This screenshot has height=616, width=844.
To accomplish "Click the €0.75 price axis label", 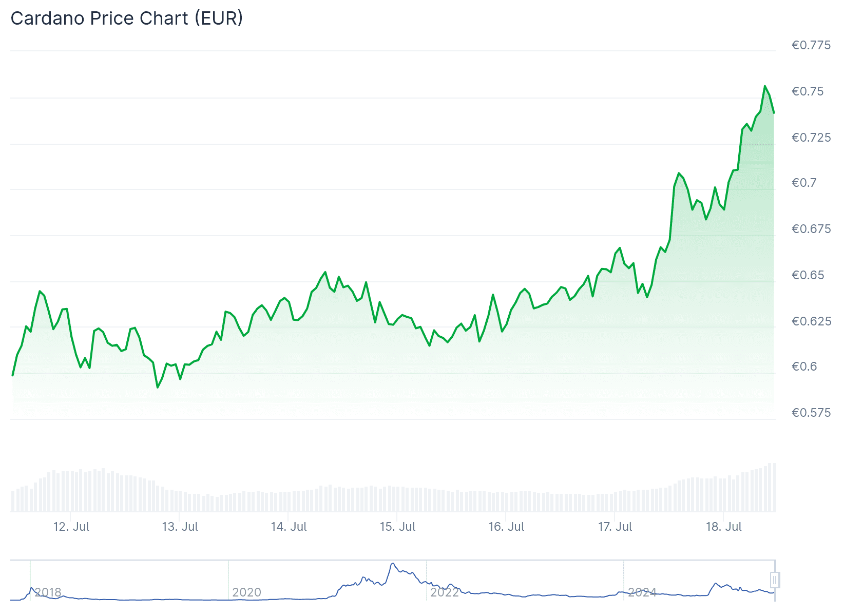I will [808, 91].
